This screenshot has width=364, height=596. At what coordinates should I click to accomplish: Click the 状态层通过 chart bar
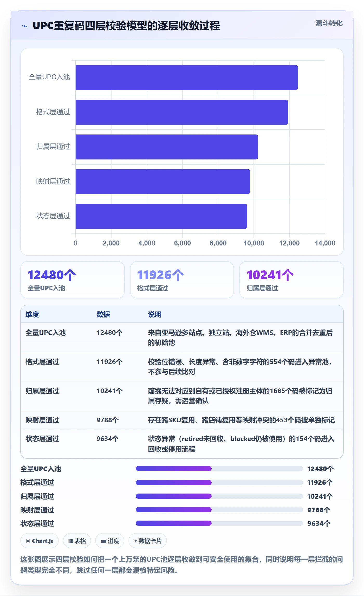(x=161, y=216)
